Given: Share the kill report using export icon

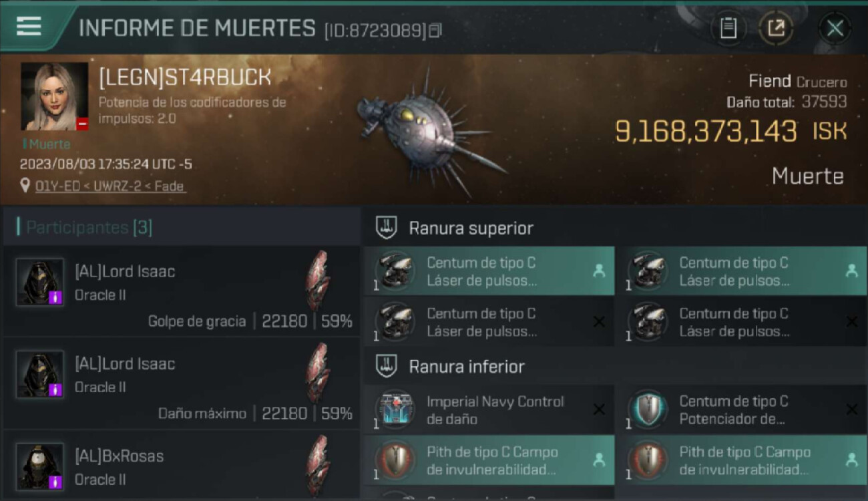Looking at the screenshot, I should click(776, 28).
